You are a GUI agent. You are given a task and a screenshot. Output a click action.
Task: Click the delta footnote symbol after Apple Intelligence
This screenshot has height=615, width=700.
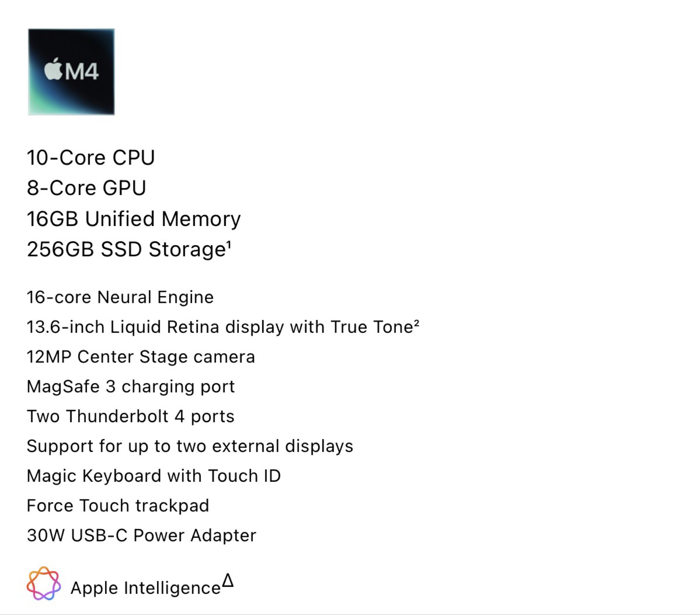click(x=228, y=581)
